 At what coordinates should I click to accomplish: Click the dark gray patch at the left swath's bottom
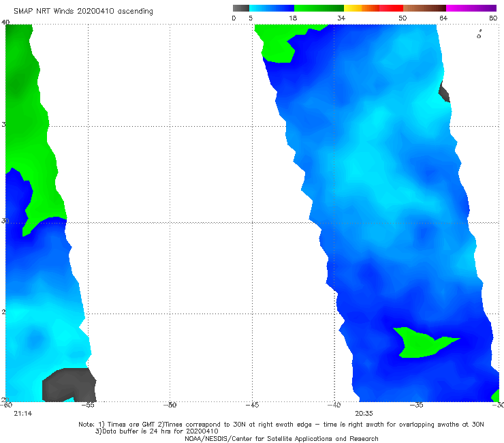click(69, 385)
